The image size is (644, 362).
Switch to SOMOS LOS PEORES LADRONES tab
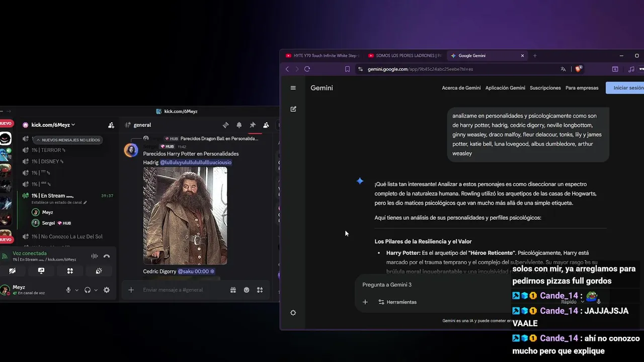405,56
